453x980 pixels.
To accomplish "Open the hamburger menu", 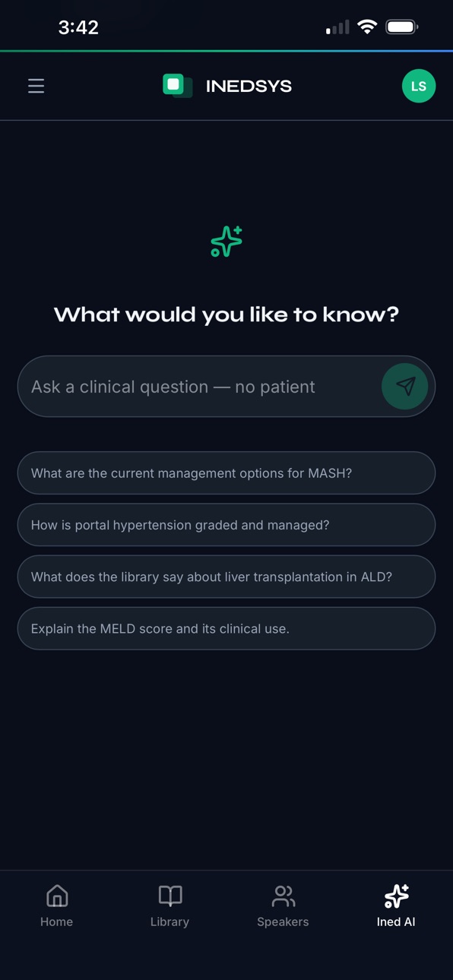I will point(36,86).
